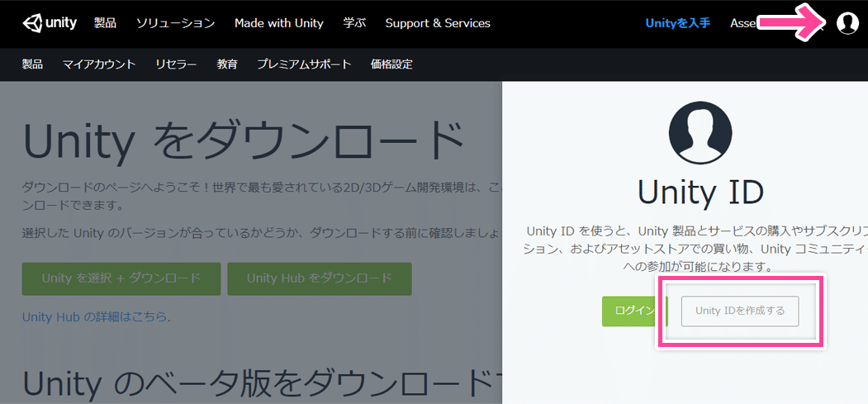Open the 学ぶ menu
The image size is (868, 404).
(x=354, y=23)
